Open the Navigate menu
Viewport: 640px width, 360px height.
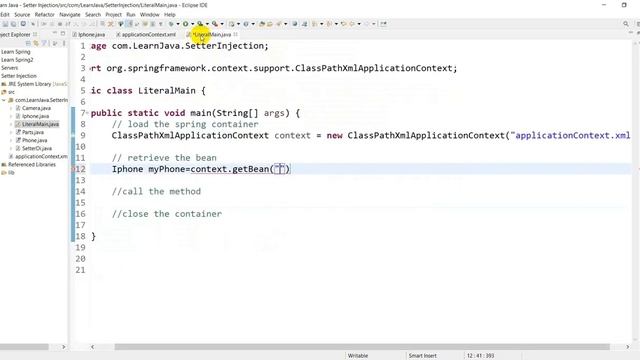70,14
